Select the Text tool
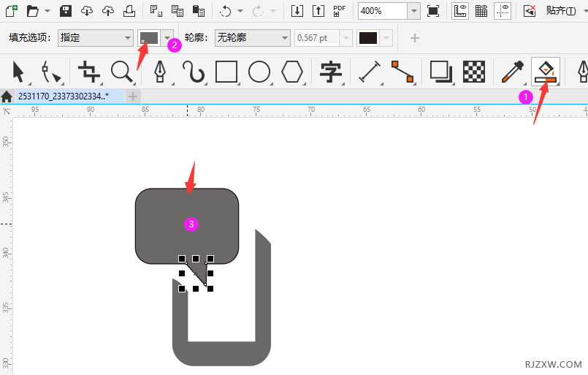 330,72
